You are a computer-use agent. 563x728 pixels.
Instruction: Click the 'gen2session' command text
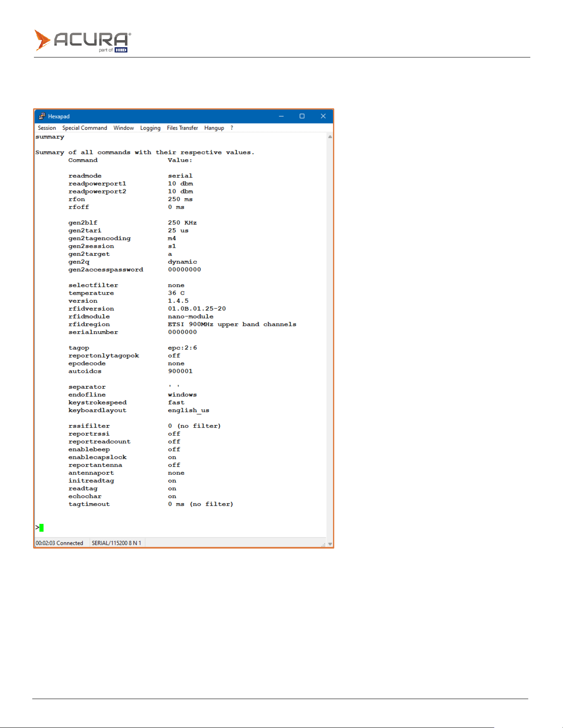click(91, 246)
